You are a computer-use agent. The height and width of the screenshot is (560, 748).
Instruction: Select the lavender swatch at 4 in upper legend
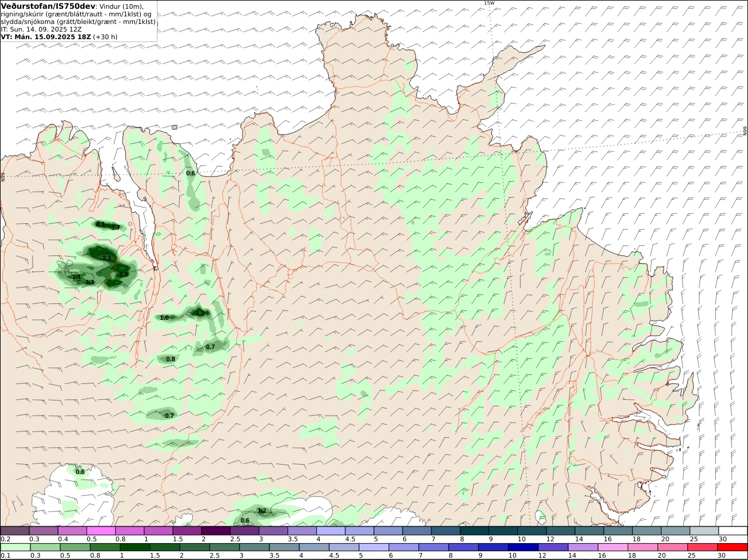click(331, 531)
